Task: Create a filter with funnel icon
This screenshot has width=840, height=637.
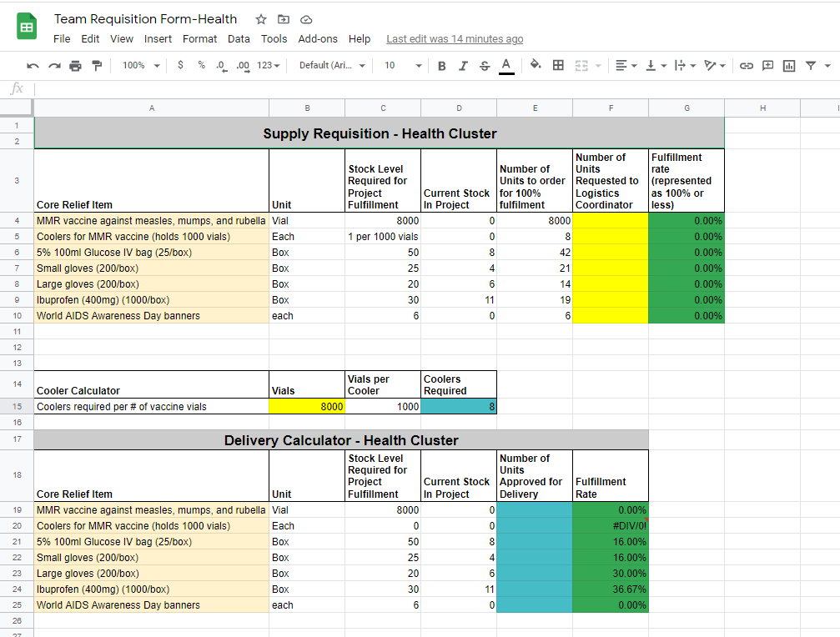Action: click(811, 65)
